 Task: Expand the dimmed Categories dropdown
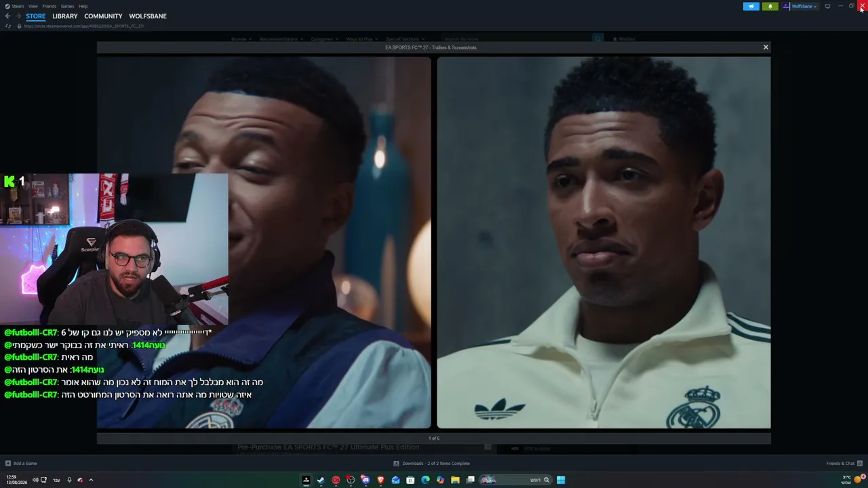[x=325, y=39]
